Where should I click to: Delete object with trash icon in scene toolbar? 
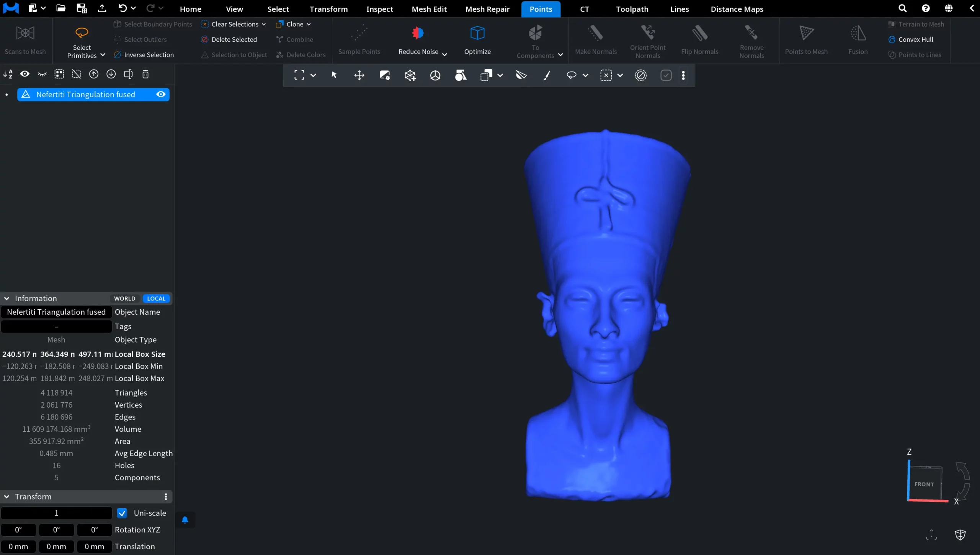145,74
